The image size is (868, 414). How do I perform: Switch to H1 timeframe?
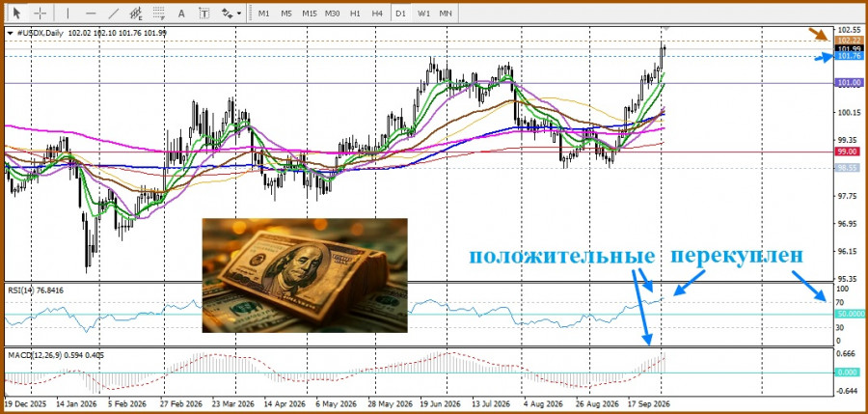point(355,13)
